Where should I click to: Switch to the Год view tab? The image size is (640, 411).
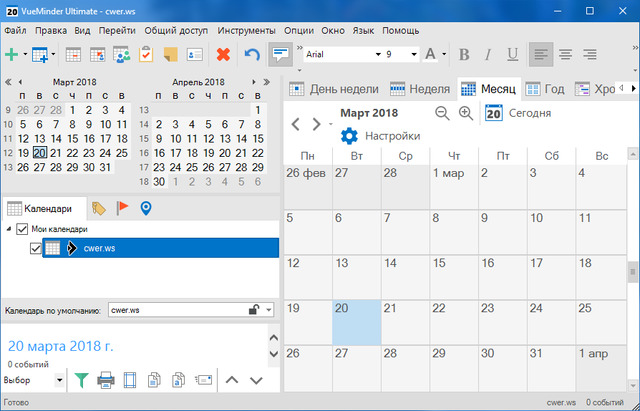pyautogui.click(x=545, y=89)
